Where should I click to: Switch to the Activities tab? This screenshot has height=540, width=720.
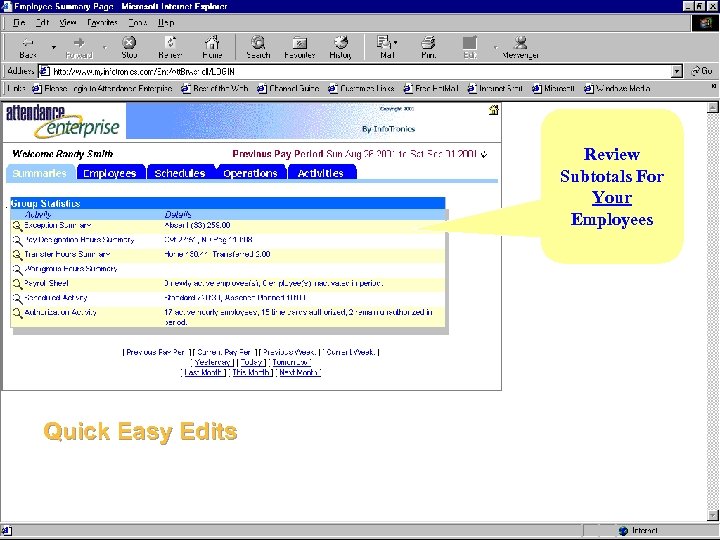(321, 173)
